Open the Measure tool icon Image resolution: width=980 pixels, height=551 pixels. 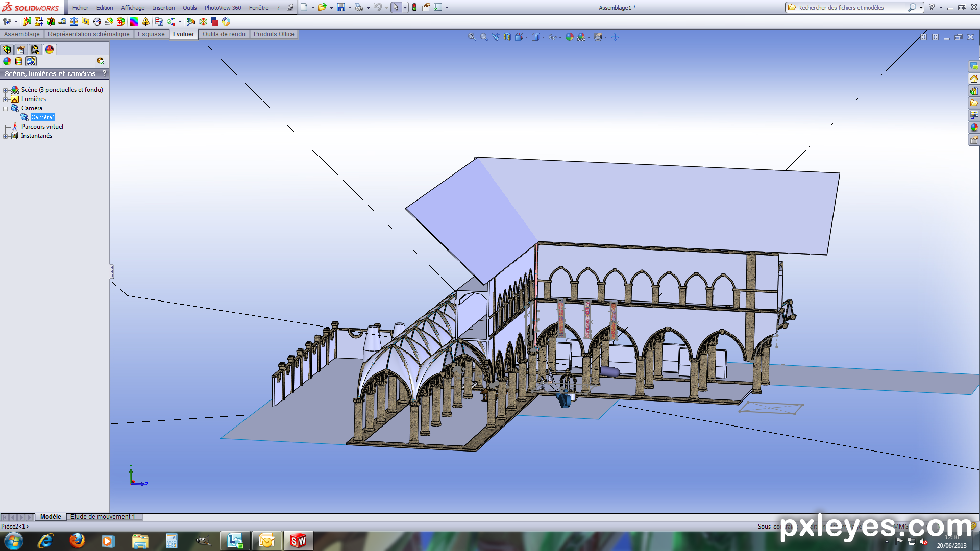[62, 21]
